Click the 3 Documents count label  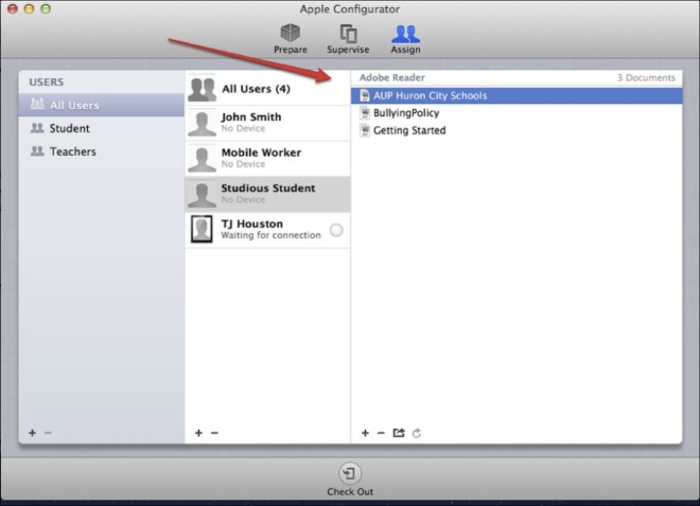point(646,78)
